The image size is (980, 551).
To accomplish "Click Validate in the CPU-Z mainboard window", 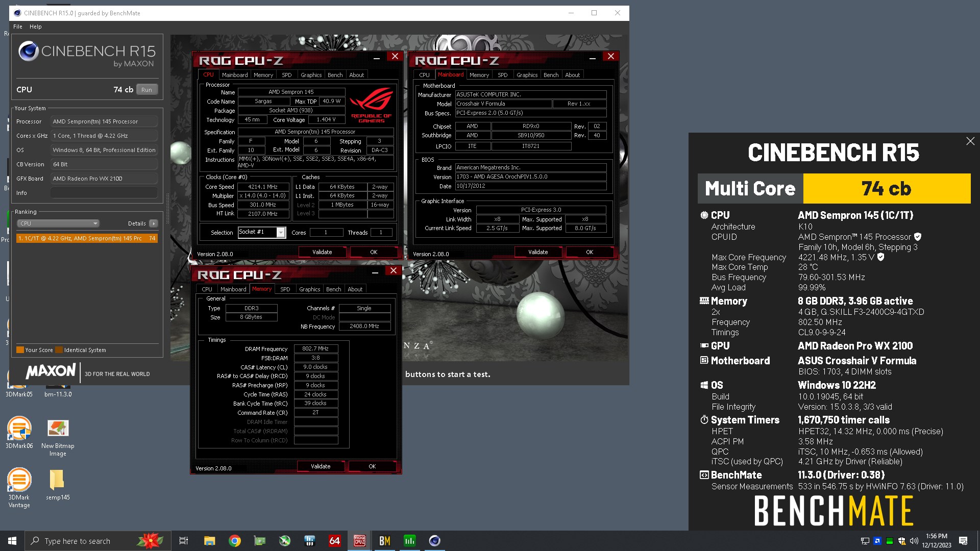I will tap(538, 252).
